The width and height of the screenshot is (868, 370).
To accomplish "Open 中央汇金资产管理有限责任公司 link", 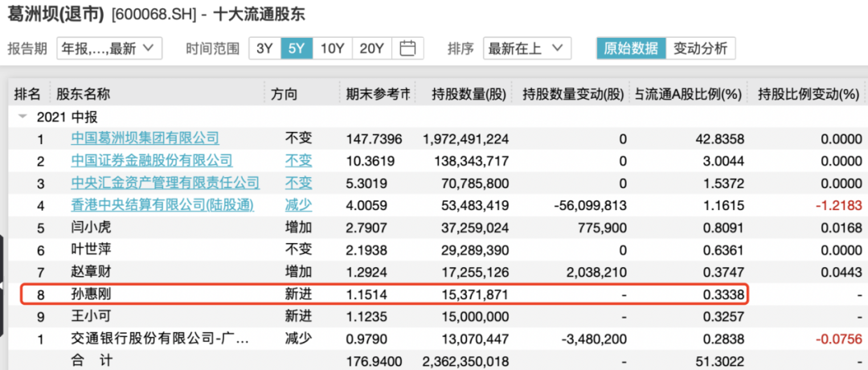I will 165,183.
